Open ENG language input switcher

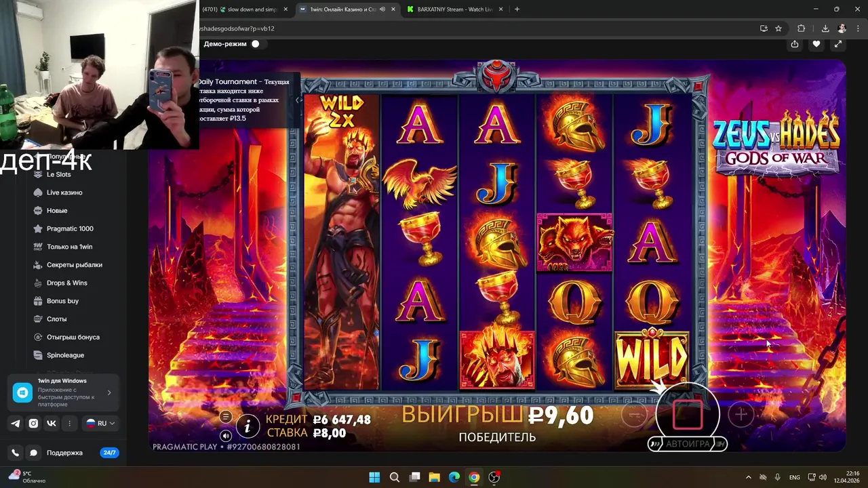pyautogui.click(x=794, y=477)
